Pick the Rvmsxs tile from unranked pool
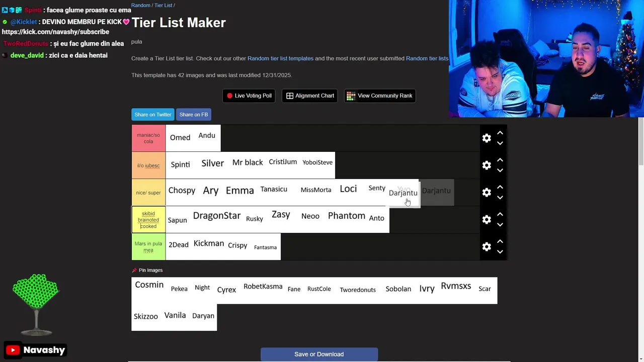 click(456, 290)
